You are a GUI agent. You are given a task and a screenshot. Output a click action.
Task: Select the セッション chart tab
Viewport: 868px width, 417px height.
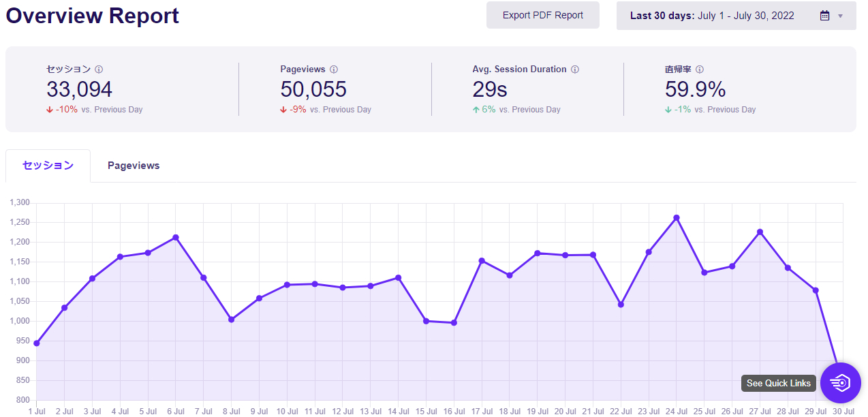[48, 166]
